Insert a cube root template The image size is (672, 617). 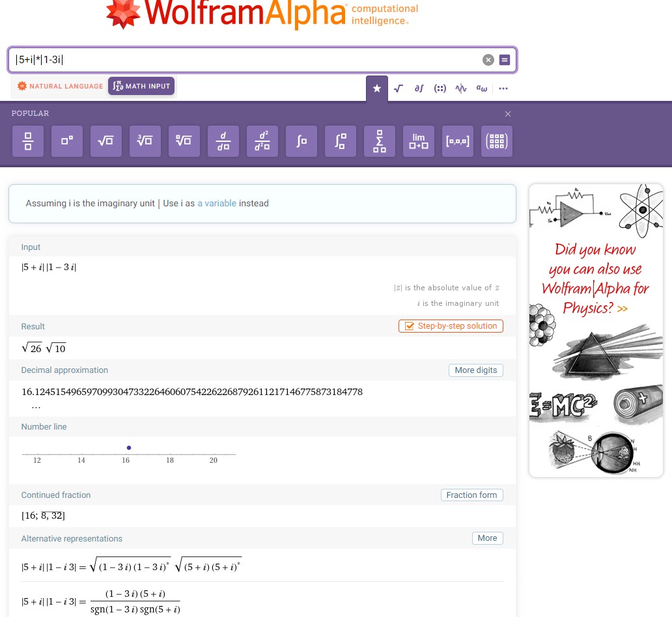145,141
